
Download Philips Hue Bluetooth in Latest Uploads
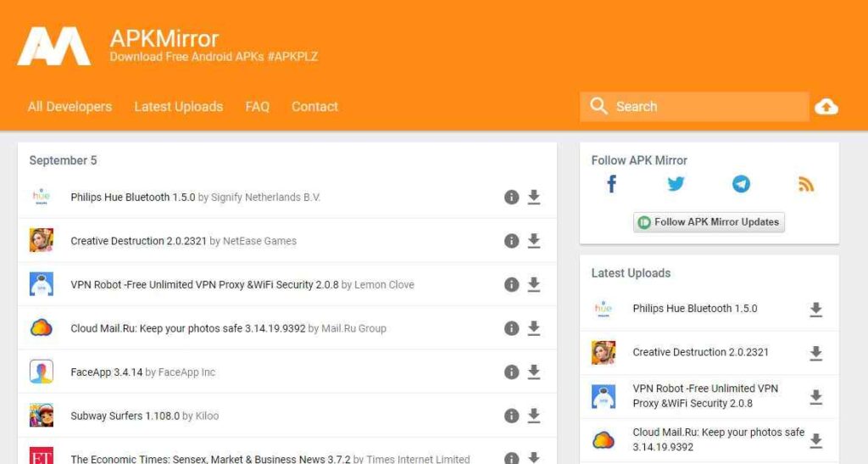coord(816,310)
